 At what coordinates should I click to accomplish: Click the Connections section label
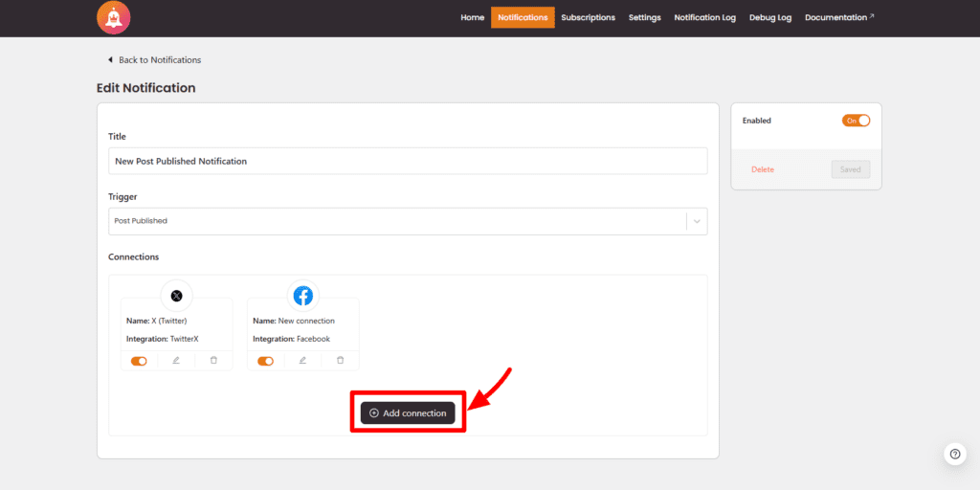pos(134,256)
